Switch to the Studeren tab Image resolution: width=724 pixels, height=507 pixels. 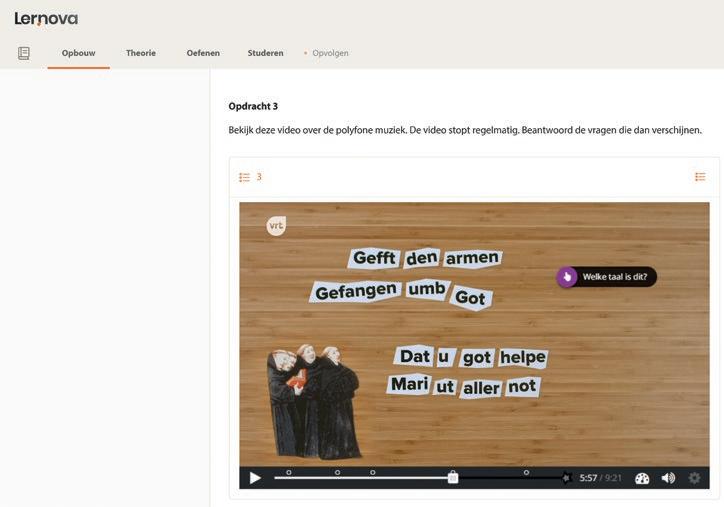pyautogui.click(x=265, y=53)
